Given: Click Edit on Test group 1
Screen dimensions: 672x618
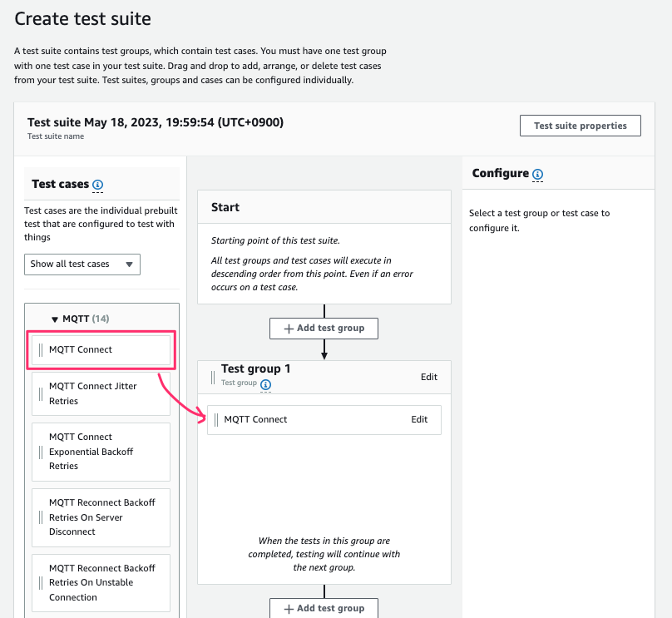Looking at the screenshot, I should [x=429, y=377].
